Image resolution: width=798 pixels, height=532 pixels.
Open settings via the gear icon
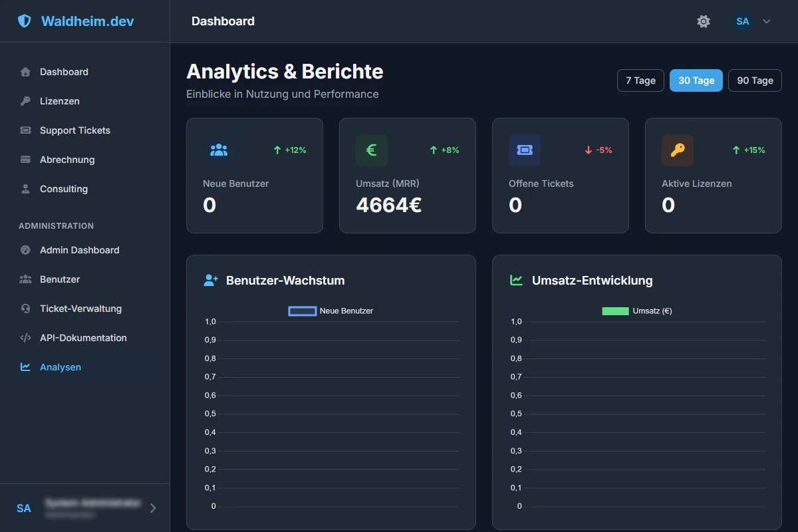click(704, 21)
